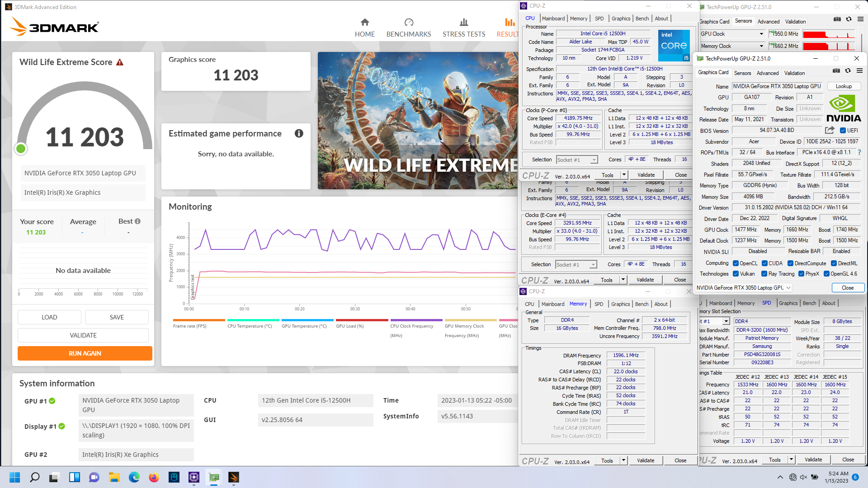Open the hamburger menu in GPU-Z Sensors window
This screenshot has height=488, width=868.
click(860, 19)
